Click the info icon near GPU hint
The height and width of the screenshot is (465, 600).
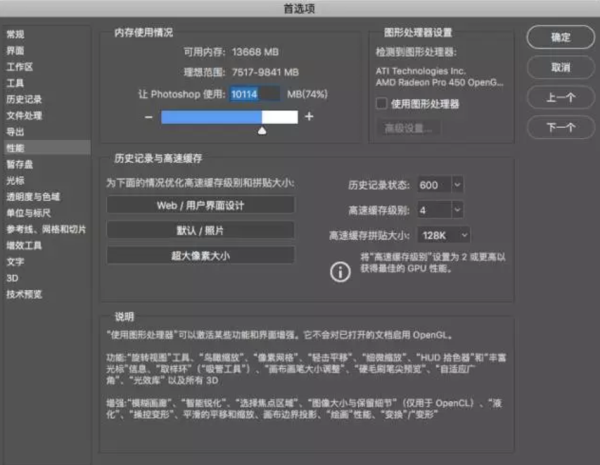pos(340,272)
